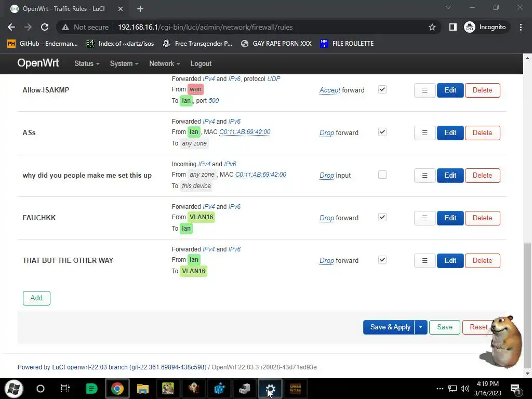The height and width of the screenshot is (399, 532).
Task: Click the VLAN16 source zone in FAUCHKK
Action: [x=201, y=217]
